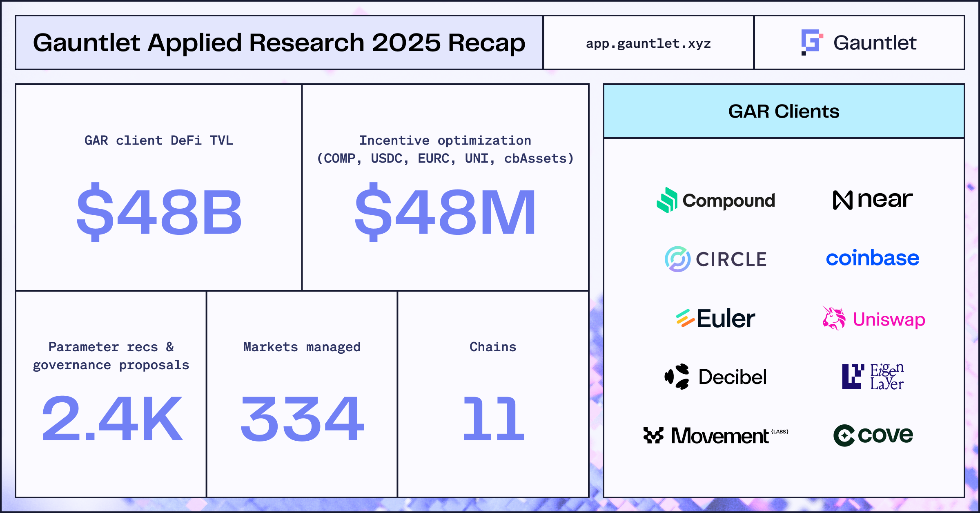Click the Compound green logo icon
The width and height of the screenshot is (980, 513).
coord(667,200)
